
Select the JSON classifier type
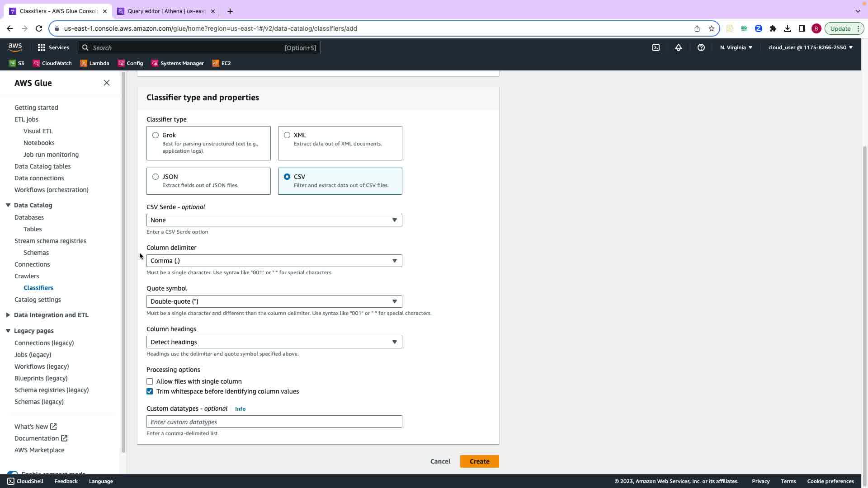156,177
